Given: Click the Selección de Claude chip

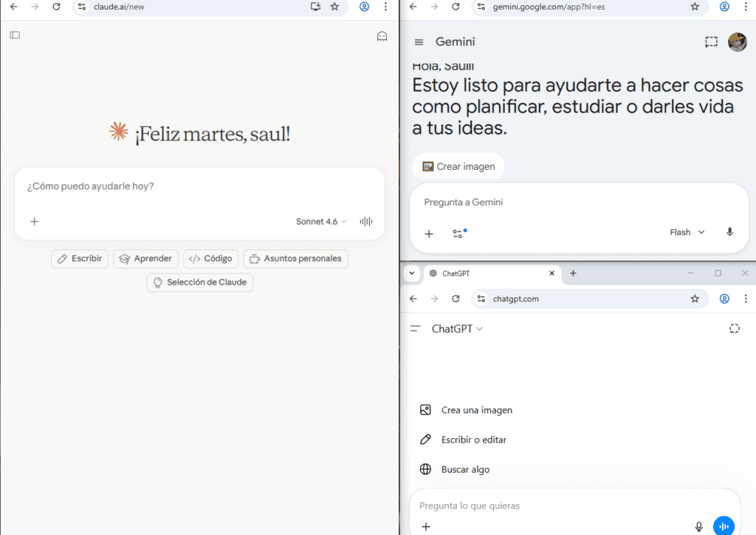Looking at the screenshot, I should coord(199,282).
